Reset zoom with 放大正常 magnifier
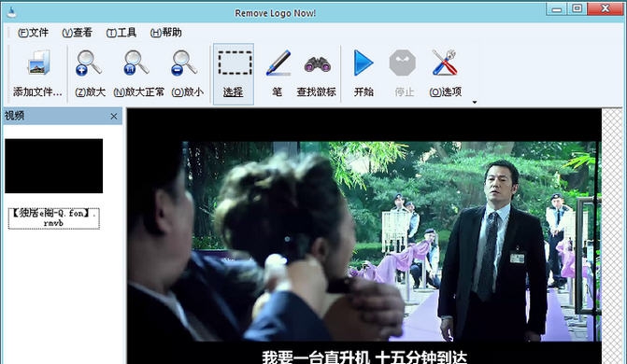The height and width of the screenshot is (364, 627). click(x=136, y=63)
